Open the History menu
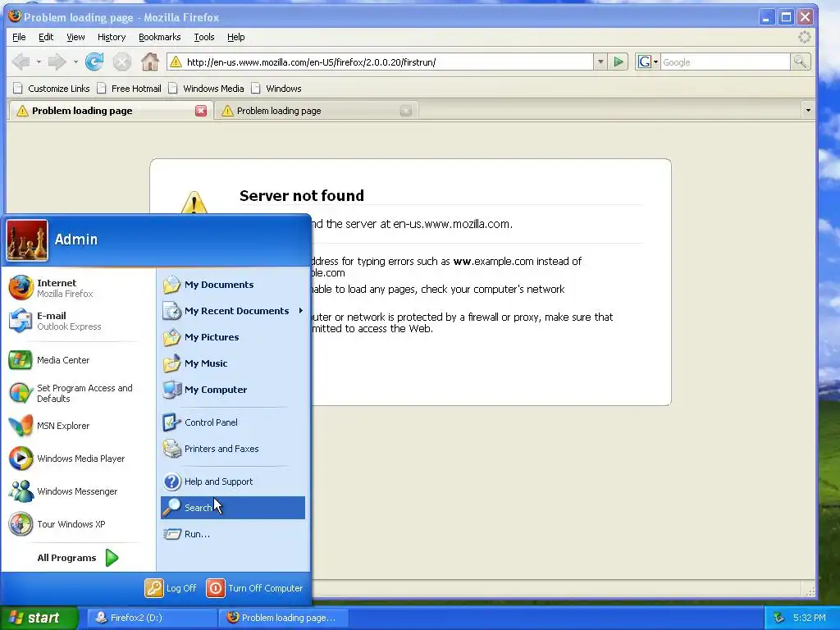 pyautogui.click(x=112, y=37)
